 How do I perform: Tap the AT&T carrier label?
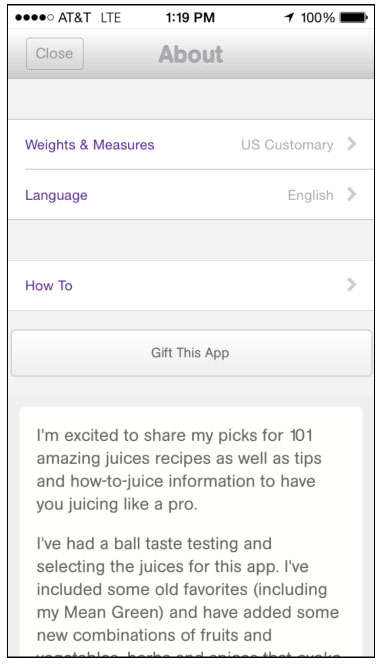point(75,17)
